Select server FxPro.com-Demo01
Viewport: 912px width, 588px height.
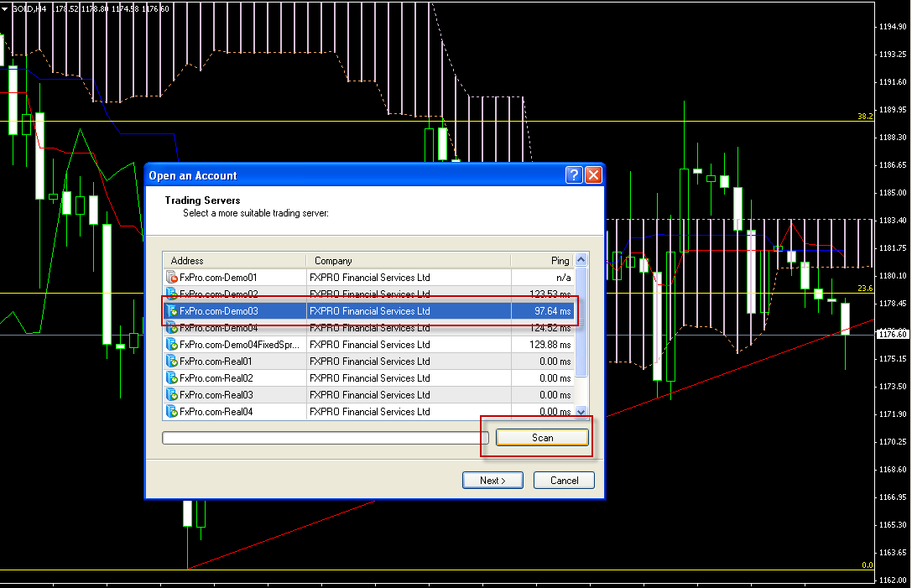tap(368, 278)
